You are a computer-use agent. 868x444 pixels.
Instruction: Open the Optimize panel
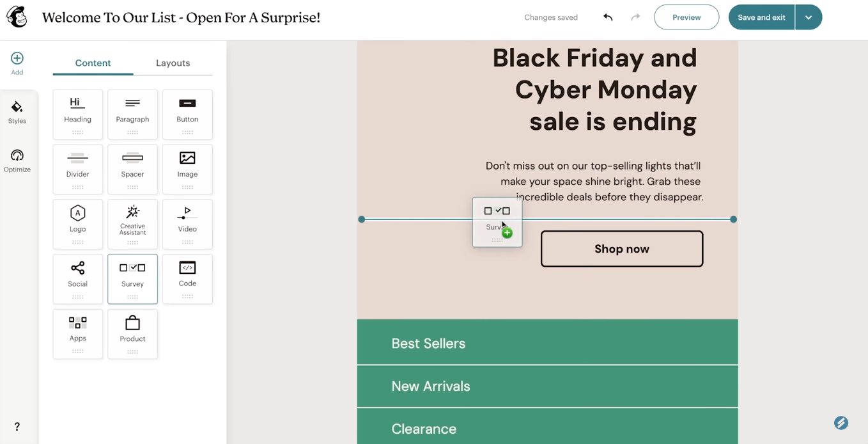coord(17,161)
